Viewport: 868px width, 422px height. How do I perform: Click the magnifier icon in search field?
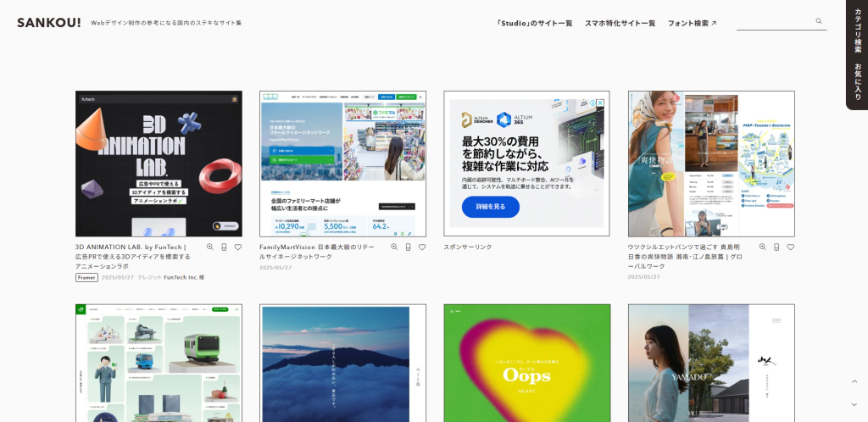(819, 21)
